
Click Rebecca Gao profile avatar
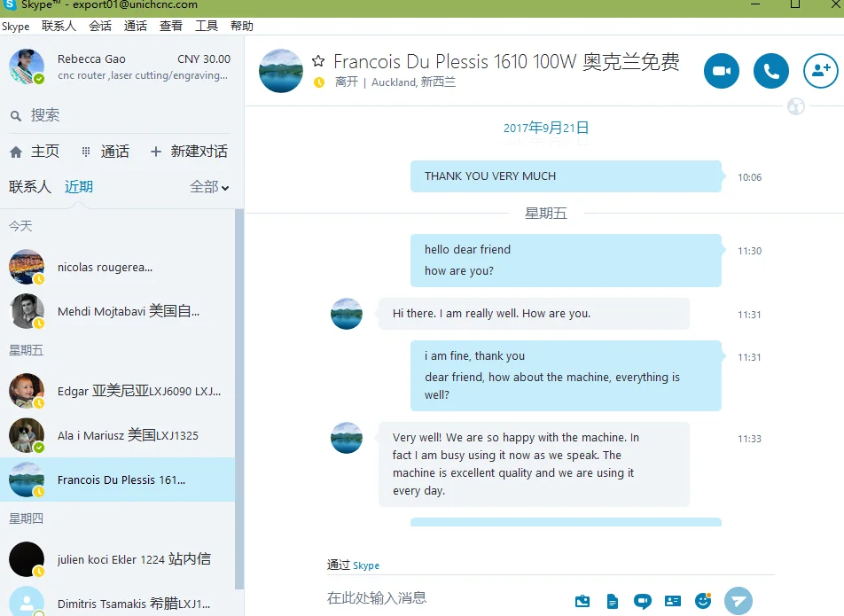(x=27, y=66)
